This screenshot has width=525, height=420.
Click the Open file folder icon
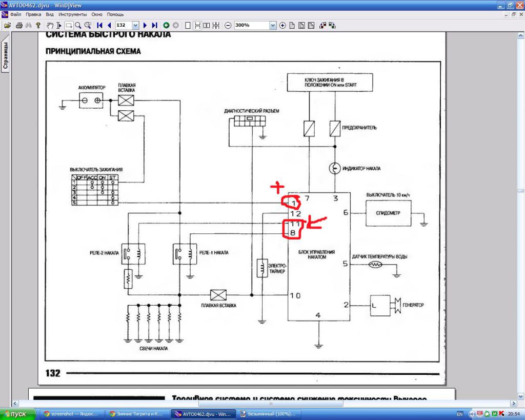click(7, 25)
